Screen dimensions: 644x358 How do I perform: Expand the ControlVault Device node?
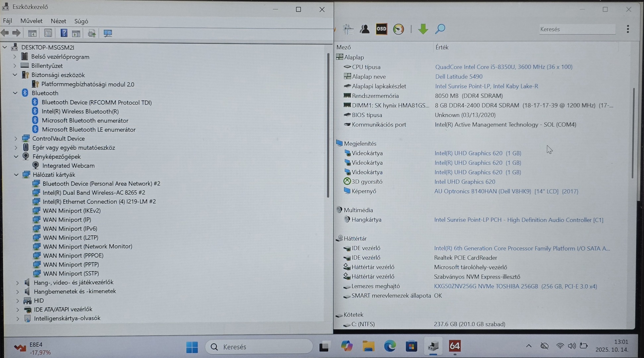tap(16, 139)
